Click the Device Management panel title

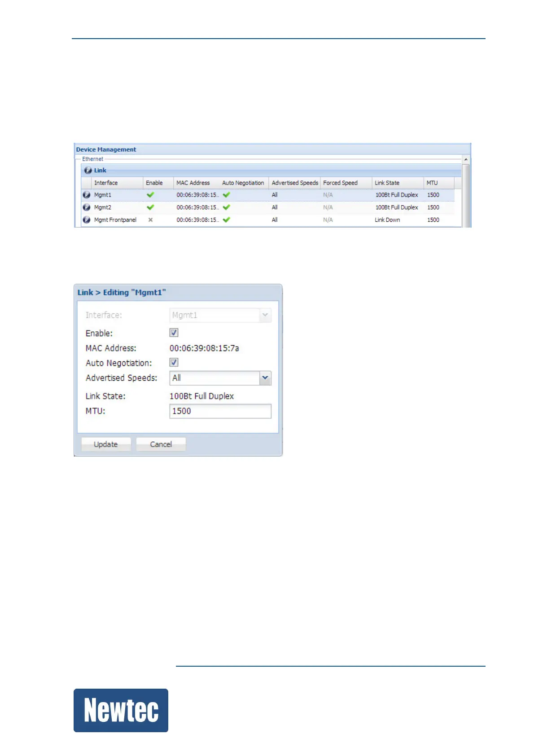tap(106, 149)
